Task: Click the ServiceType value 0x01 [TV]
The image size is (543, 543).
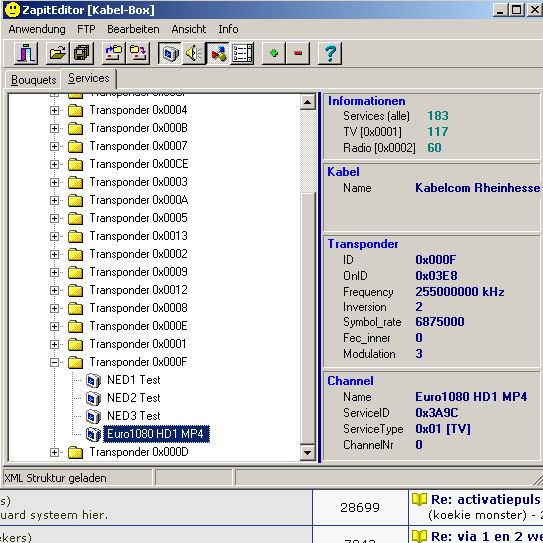Action: pos(443,429)
